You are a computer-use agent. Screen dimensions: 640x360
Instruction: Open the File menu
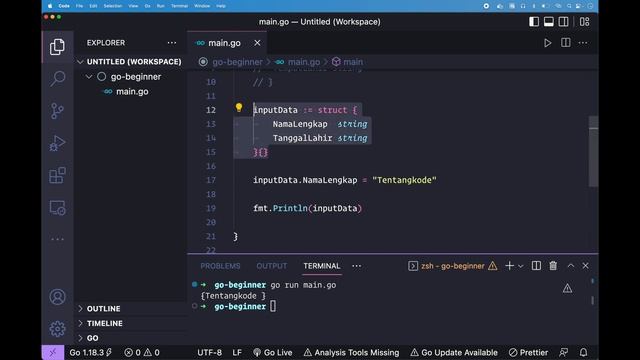click(79, 6)
